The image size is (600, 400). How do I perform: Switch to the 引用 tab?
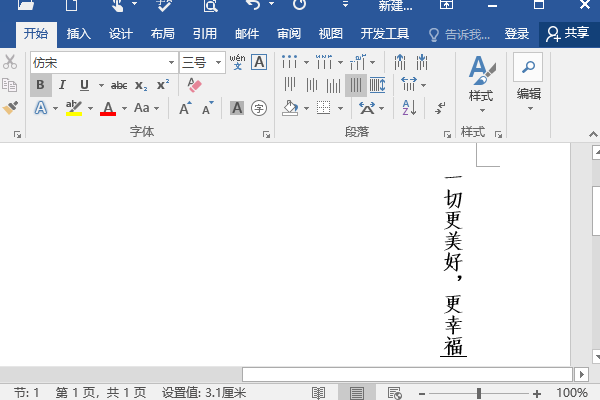[205, 34]
